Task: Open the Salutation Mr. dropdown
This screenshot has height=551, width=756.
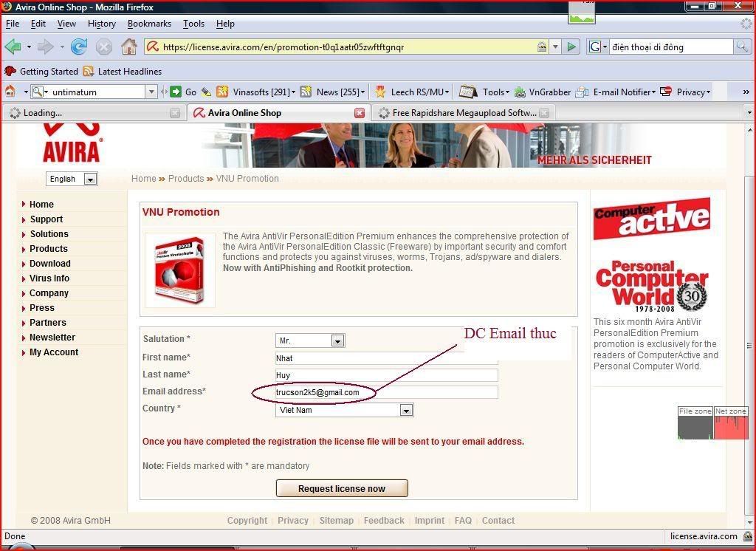Action: point(310,340)
